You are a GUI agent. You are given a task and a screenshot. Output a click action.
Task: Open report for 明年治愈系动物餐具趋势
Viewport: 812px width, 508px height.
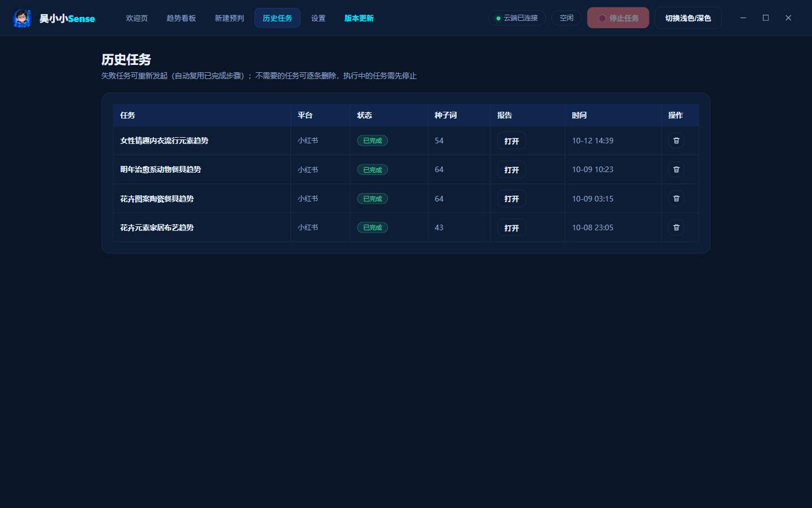click(511, 169)
